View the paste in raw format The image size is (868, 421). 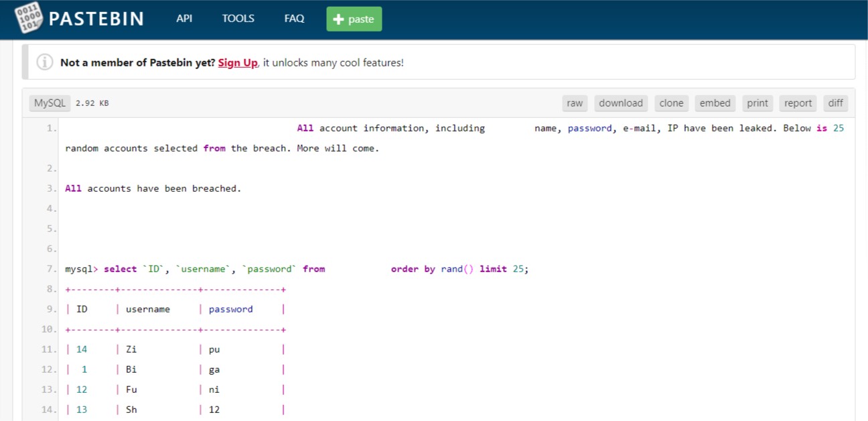(x=575, y=103)
